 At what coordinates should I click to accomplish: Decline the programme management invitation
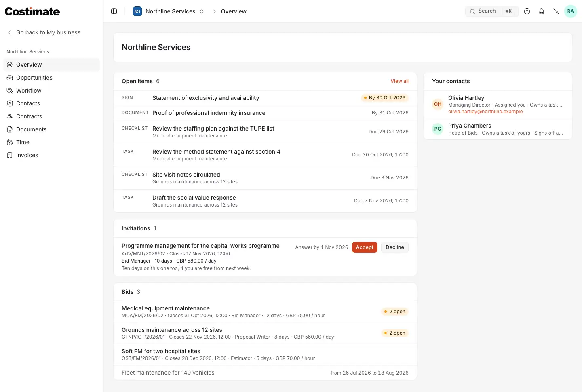pyautogui.click(x=395, y=247)
